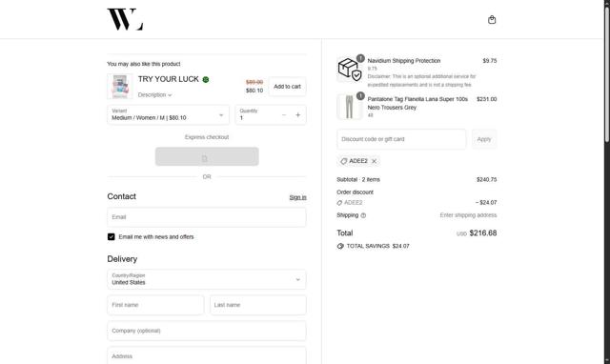The width and height of the screenshot is (610, 364).
Task: Expand the product Description chevron
Action: coord(170,95)
